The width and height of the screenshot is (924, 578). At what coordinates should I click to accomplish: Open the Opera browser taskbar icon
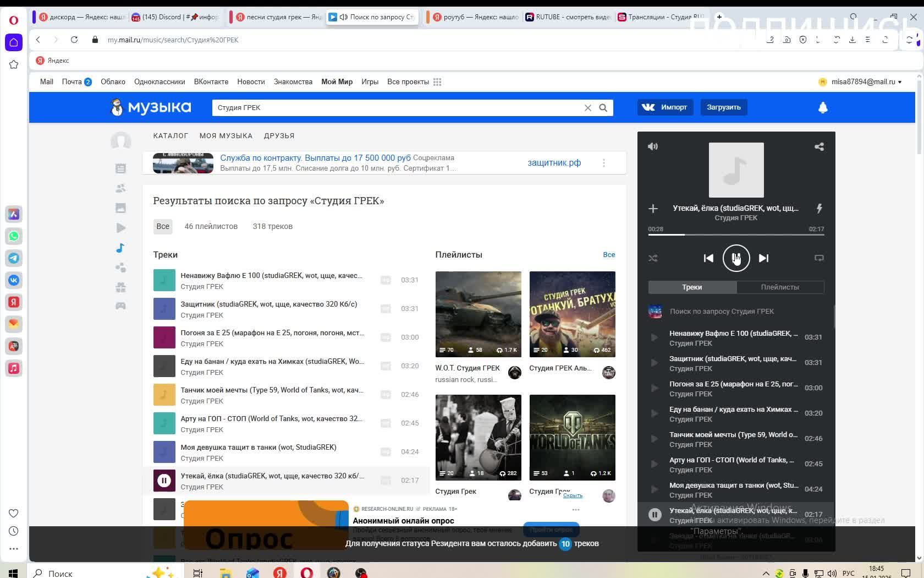coord(306,573)
